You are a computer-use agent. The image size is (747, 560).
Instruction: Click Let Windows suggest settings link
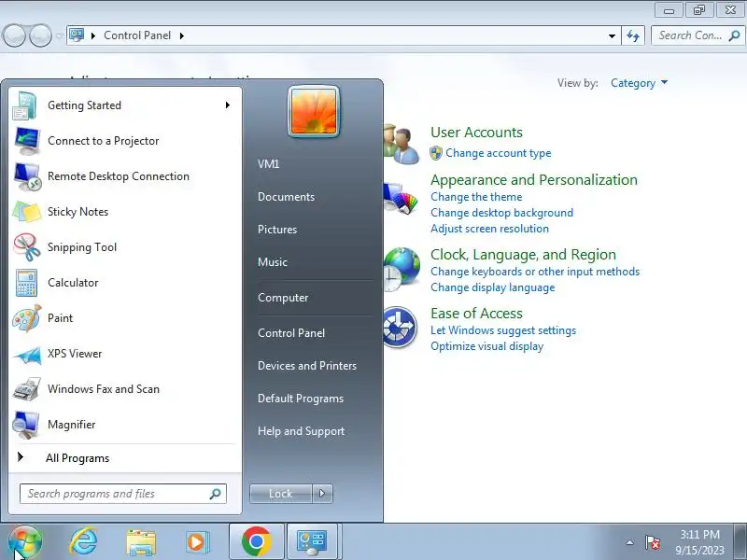pyautogui.click(x=503, y=330)
